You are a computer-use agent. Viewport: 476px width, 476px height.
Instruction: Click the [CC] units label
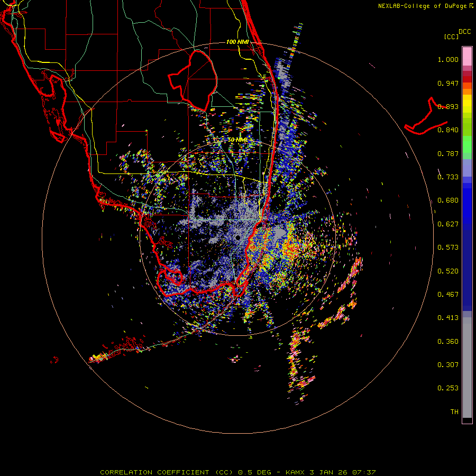[x=451, y=36]
